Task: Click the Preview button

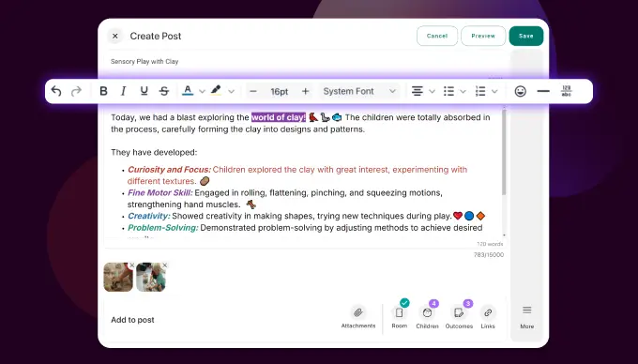Action: pyautogui.click(x=483, y=36)
